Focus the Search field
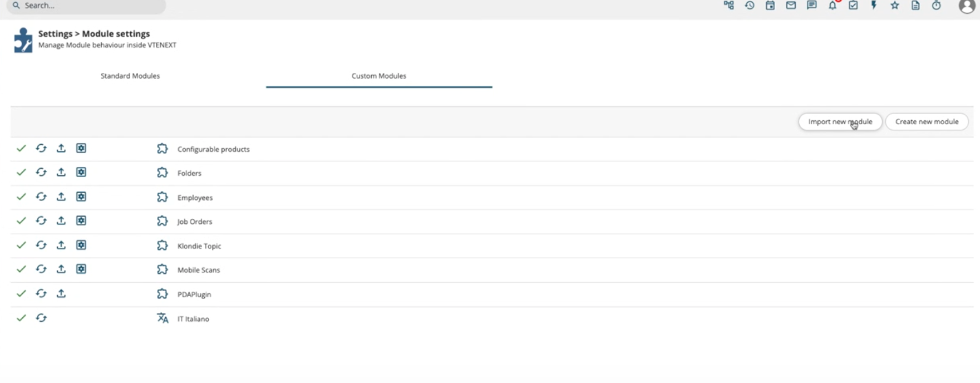The image size is (980, 383). [x=86, y=6]
